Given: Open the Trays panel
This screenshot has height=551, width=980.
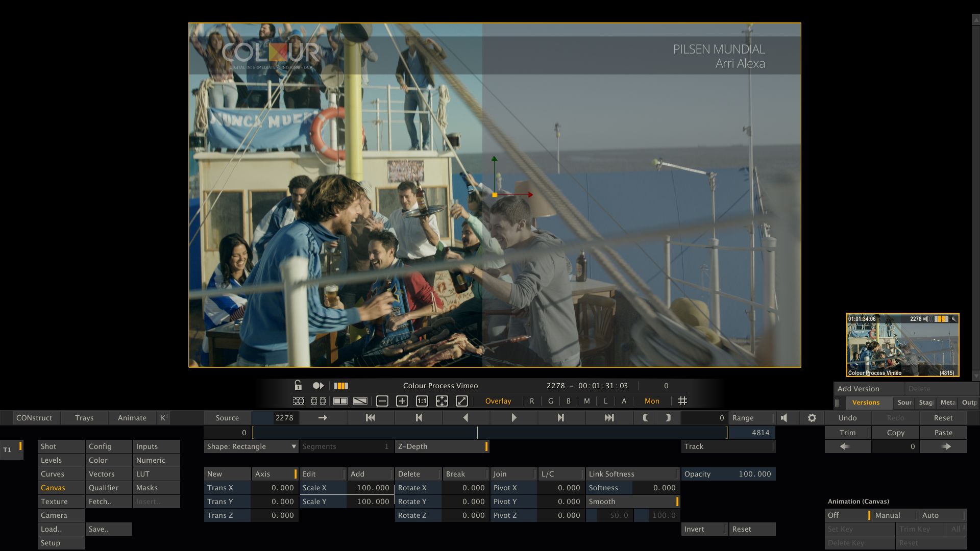Looking at the screenshot, I should (84, 418).
